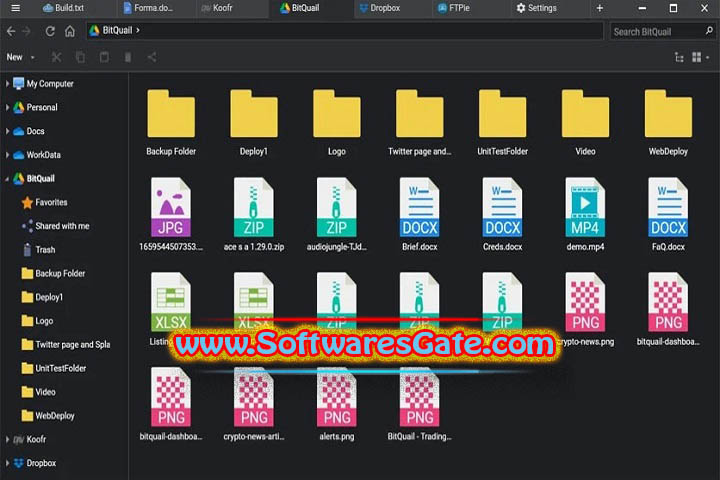Screen dimensions: 720x480
Task: Select the Twitter page and.. folder in grid
Action: click(x=420, y=114)
